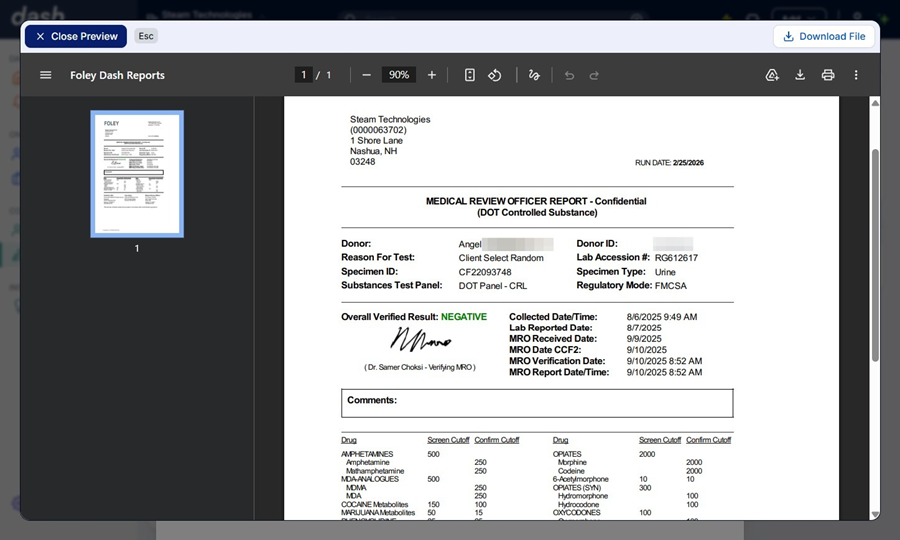Click the fit to page icon

pos(469,75)
